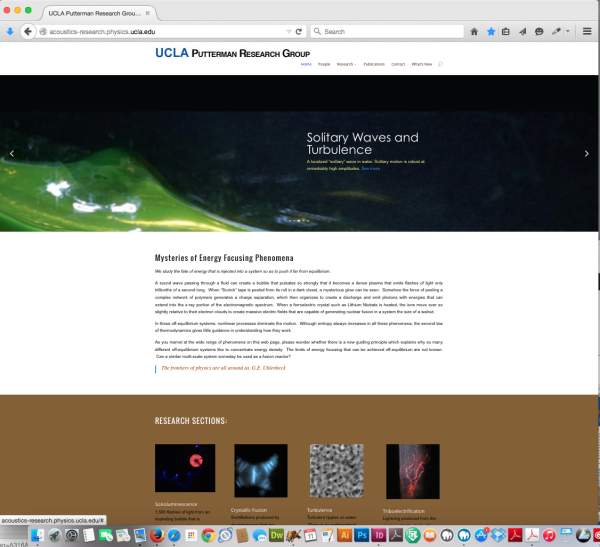Open the Turbulence thumbnail image

coord(336,470)
